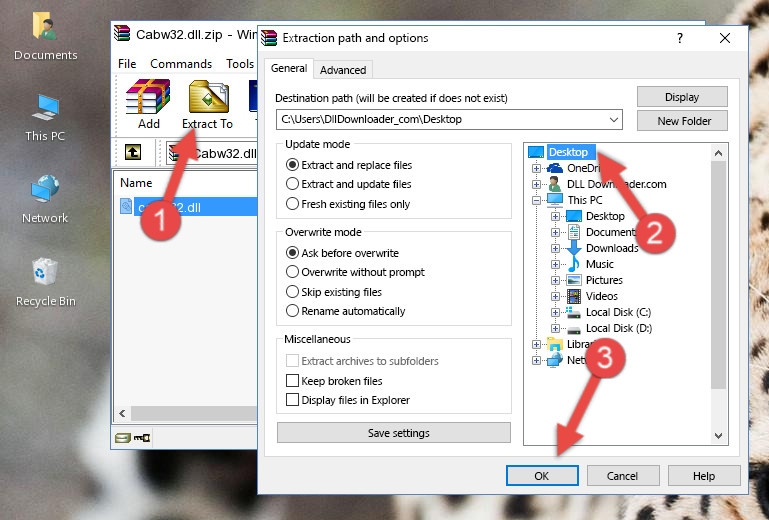Screen dimensions: 769x520
Task: Click the Name column header in WinRAR
Action: pos(136,183)
